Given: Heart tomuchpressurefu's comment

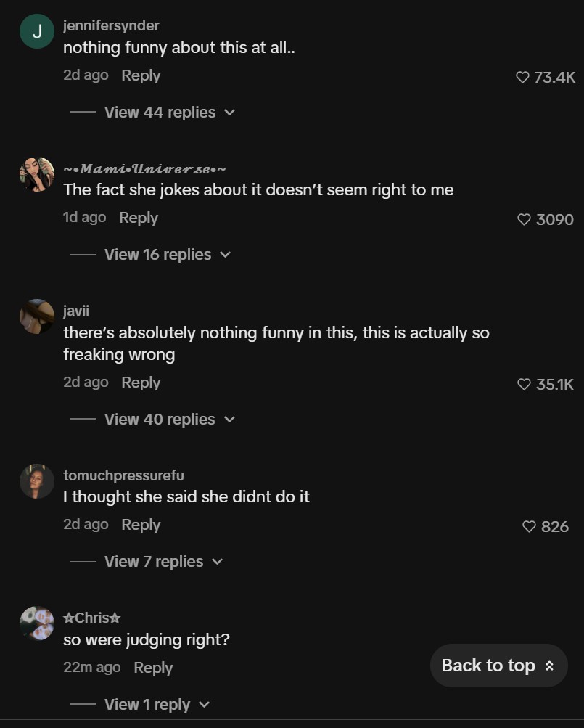Looking at the screenshot, I should (530, 526).
